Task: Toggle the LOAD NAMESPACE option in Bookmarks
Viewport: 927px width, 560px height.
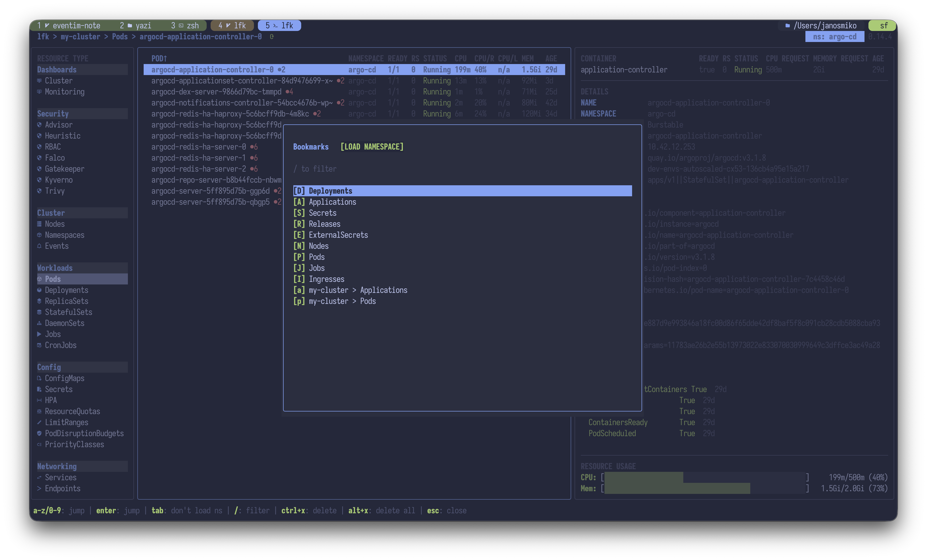Action: (x=372, y=147)
